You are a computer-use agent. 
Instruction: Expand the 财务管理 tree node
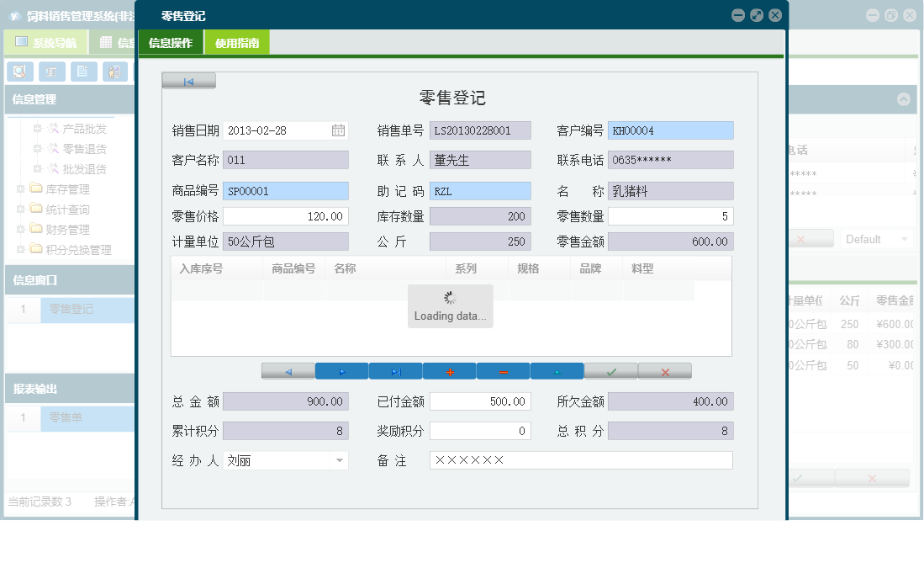pos(19,229)
